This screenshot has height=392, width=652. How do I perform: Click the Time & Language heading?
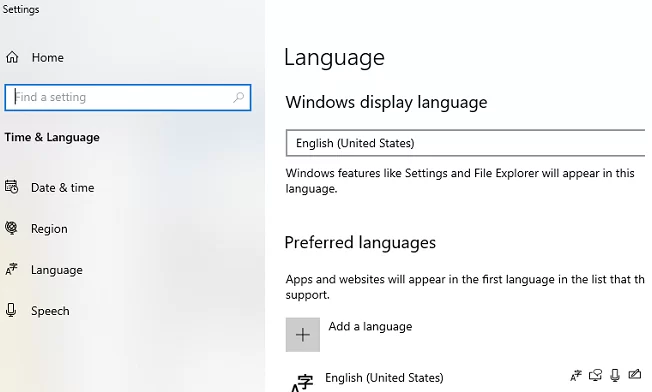click(52, 137)
